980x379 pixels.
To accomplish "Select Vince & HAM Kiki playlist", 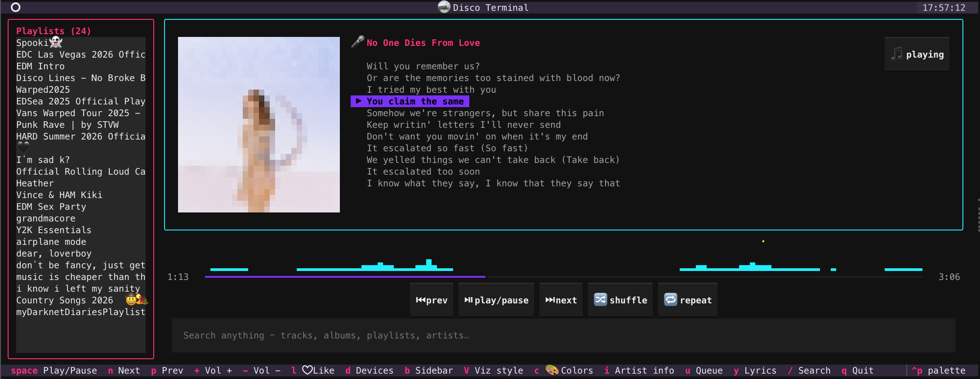I will [81, 195].
